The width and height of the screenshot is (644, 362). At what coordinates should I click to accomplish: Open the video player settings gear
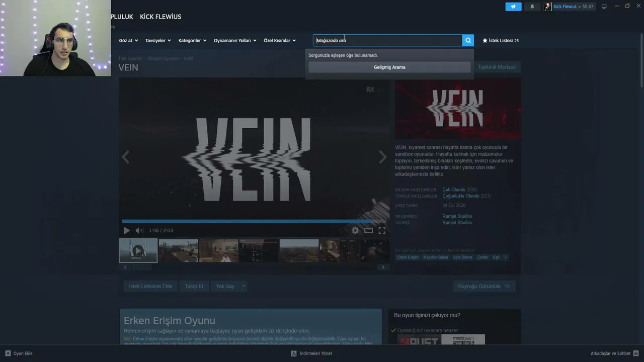point(355,230)
